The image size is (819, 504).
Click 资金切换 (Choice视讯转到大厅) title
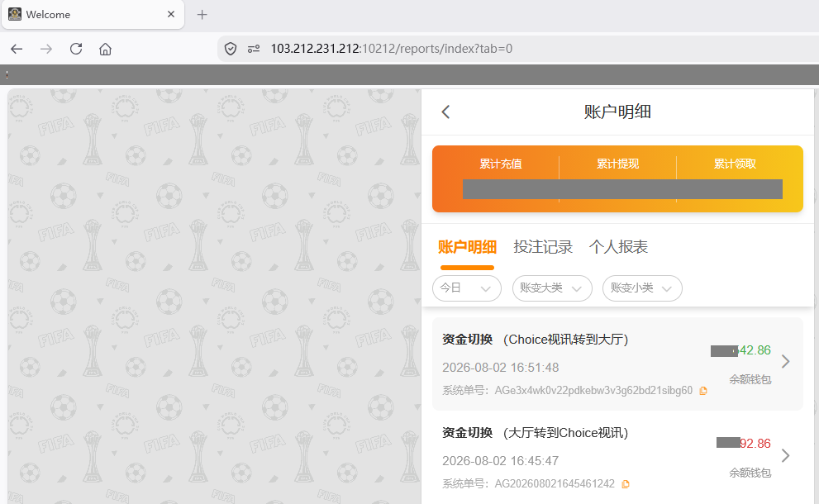pyautogui.click(x=536, y=340)
